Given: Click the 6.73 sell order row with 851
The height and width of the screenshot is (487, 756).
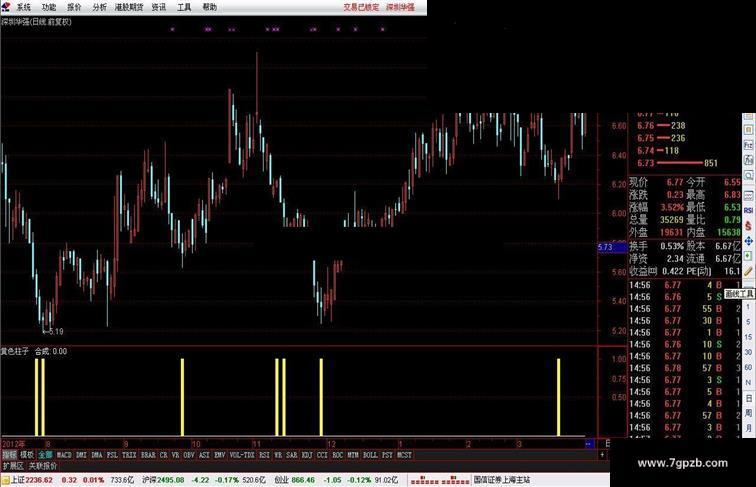Looking at the screenshot, I should [677, 163].
